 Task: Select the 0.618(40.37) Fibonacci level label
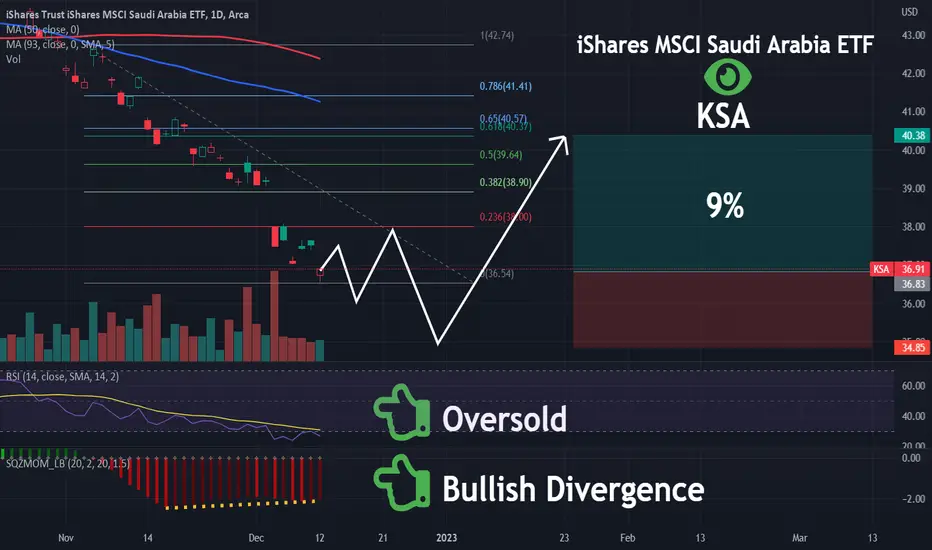tap(506, 127)
